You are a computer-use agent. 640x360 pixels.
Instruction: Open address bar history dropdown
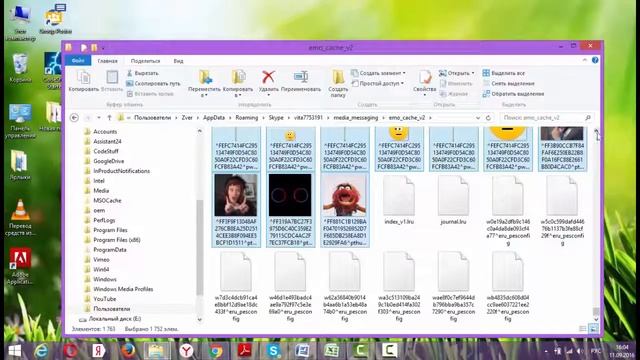[x=478, y=118]
